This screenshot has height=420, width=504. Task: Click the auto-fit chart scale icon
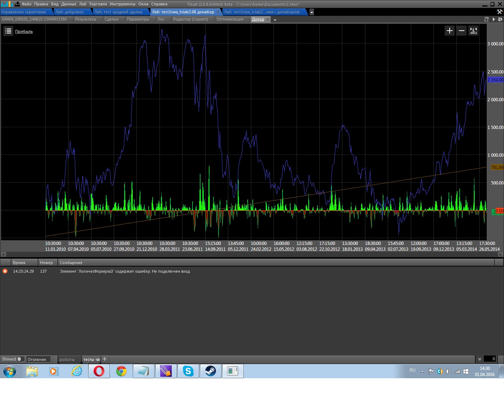(473, 31)
